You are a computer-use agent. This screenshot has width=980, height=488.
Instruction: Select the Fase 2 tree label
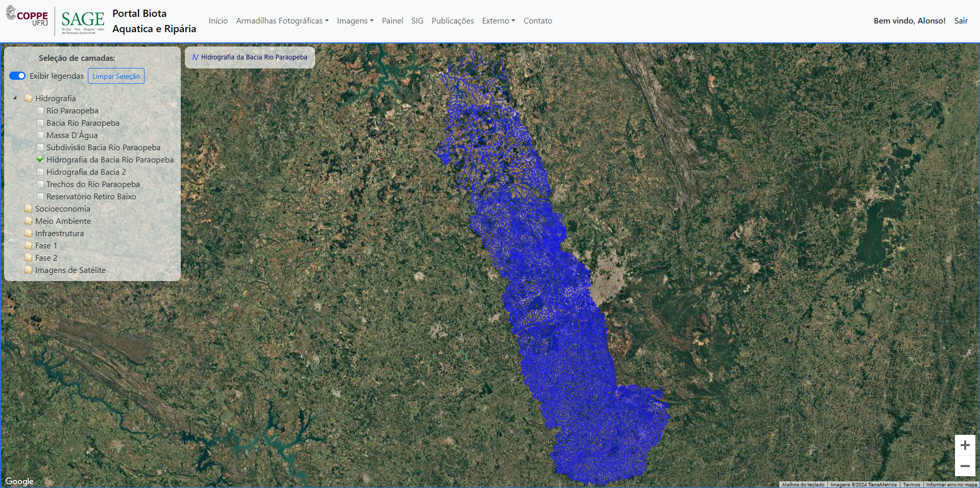(x=46, y=258)
